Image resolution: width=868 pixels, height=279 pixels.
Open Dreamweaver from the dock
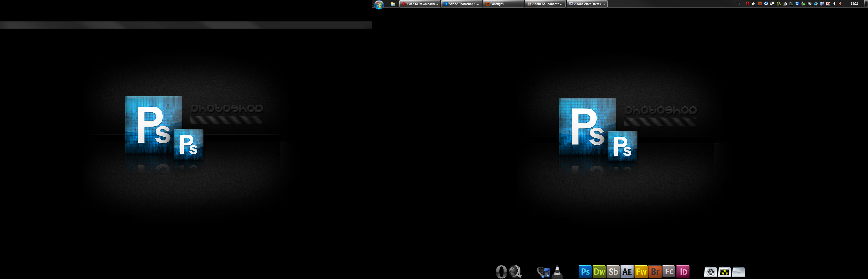[x=599, y=271]
